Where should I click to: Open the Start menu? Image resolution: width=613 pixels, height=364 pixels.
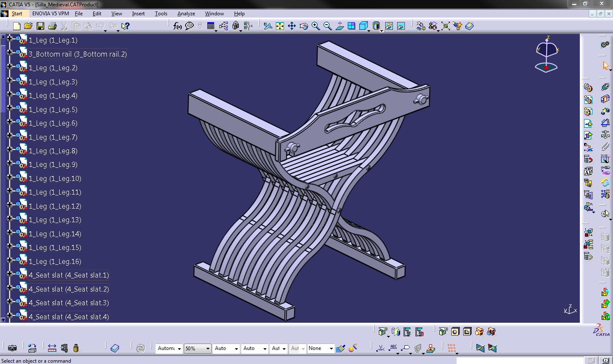click(17, 14)
